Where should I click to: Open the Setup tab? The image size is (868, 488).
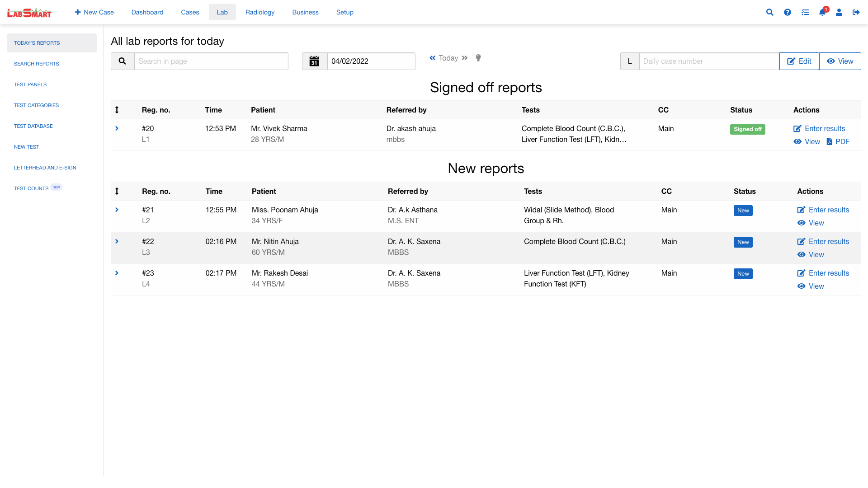(x=345, y=12)
